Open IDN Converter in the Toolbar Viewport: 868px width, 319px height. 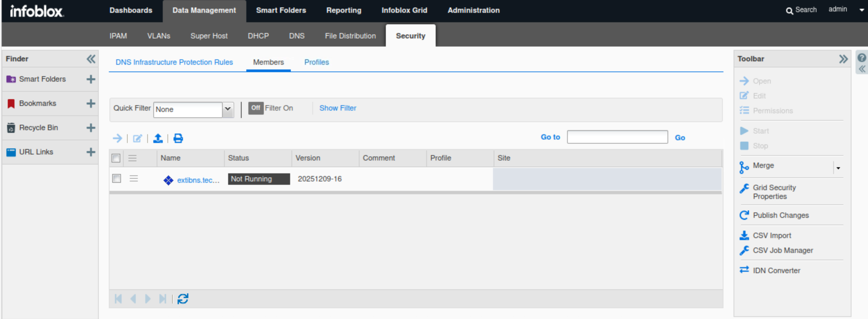point(776,270)
